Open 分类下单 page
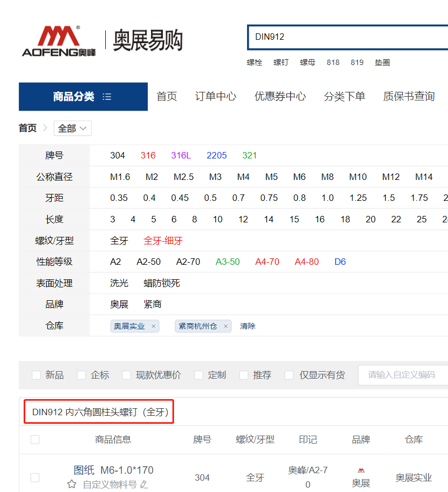The width and height of the screenshot is (448, 492). [344, 96]
